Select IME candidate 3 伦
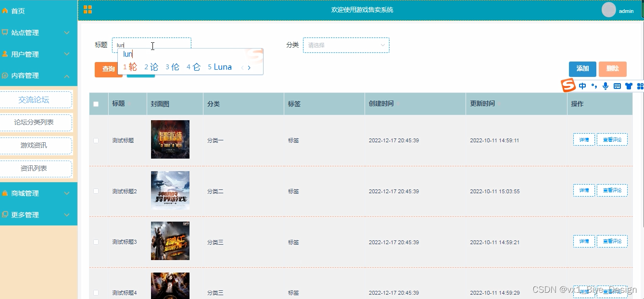This screenshot has height=299, width=644. [172, 67]
